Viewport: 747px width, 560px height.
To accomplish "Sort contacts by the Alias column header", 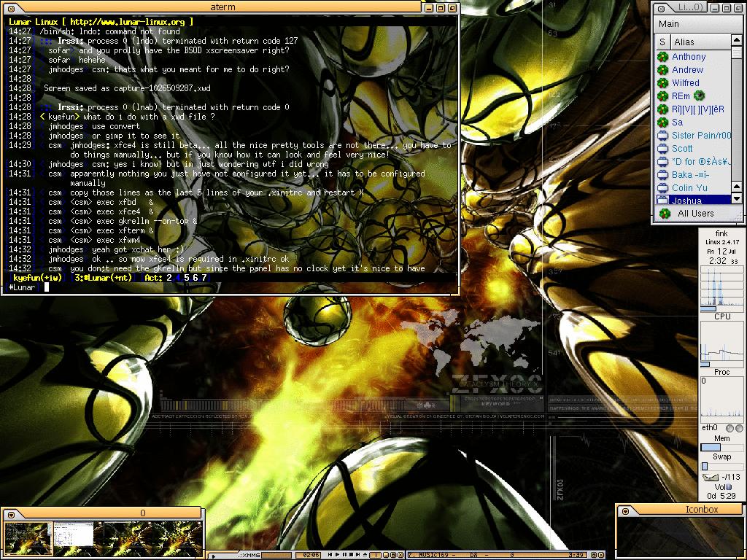I will click(x=684, y=42).
